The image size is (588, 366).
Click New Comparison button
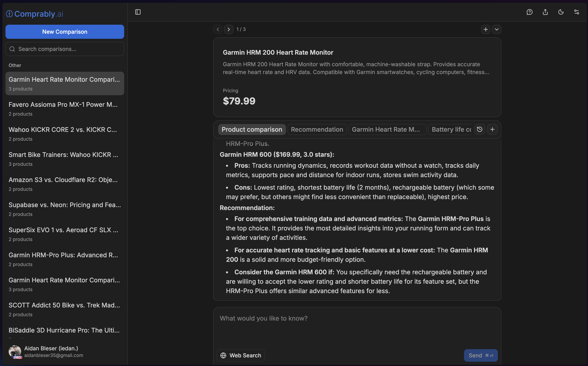pos(65,32)
